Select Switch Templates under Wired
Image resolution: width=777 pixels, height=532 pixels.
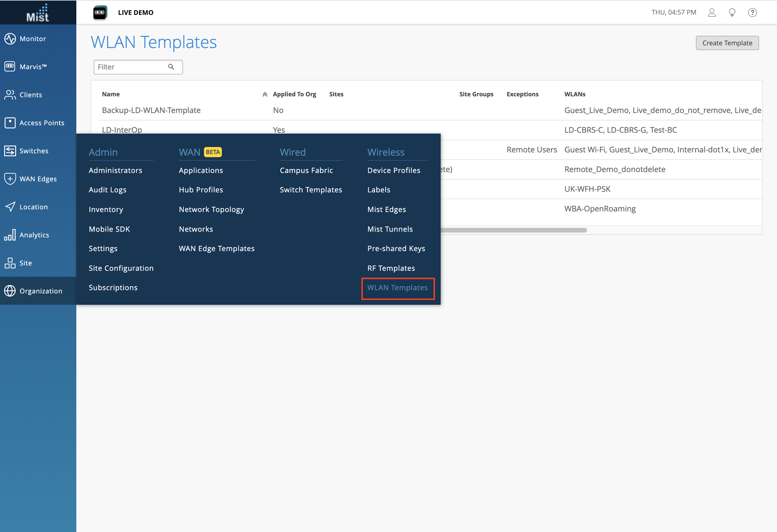(311, 190)
